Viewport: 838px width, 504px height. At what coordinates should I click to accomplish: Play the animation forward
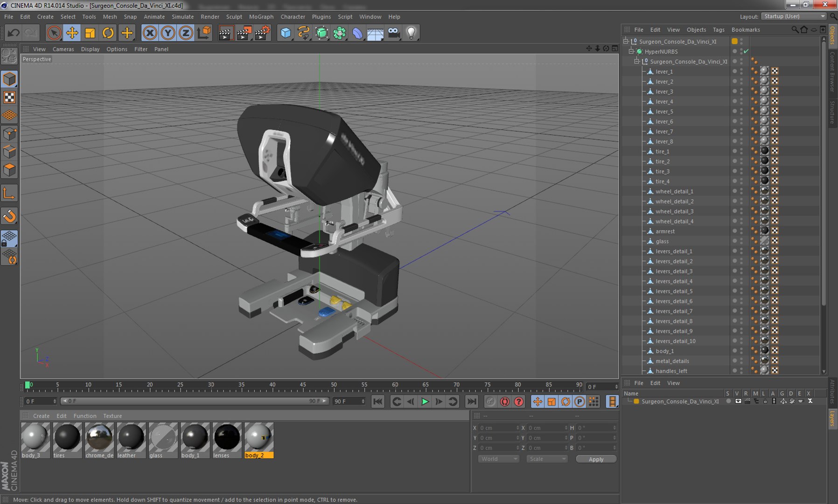(x=425, y=401)
